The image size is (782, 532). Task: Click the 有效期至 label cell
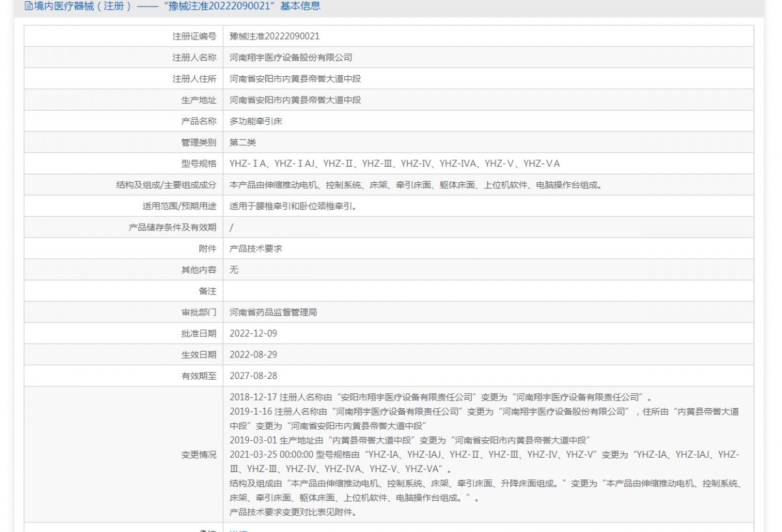click(124, 376)
